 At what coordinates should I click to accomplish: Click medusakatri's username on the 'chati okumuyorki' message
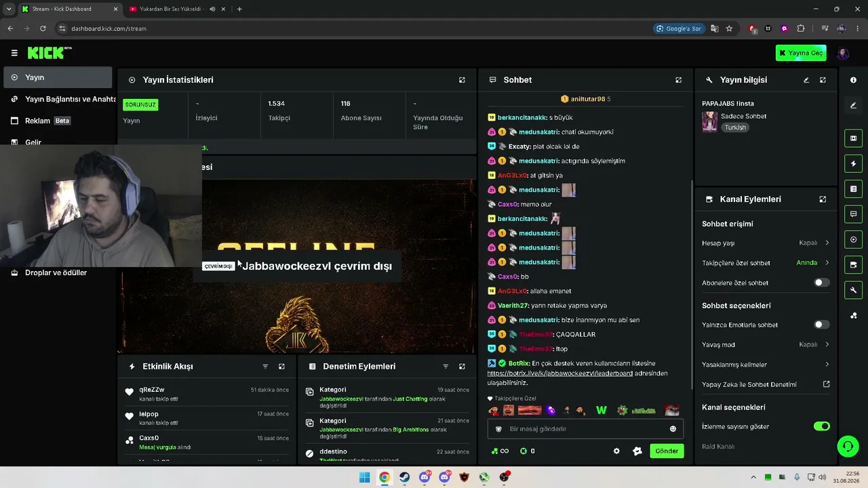pyautogui.click(x=538, y=132)
